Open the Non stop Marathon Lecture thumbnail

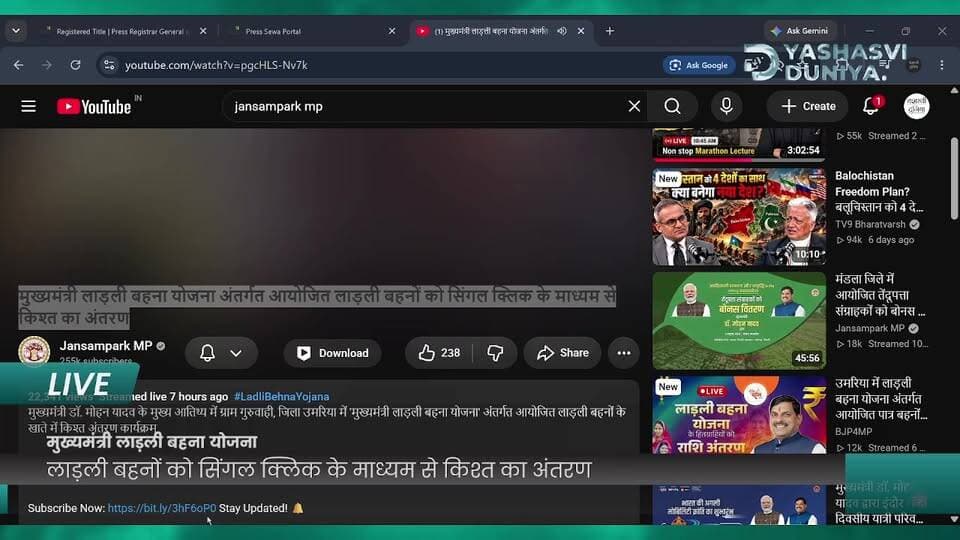(739, 144)
